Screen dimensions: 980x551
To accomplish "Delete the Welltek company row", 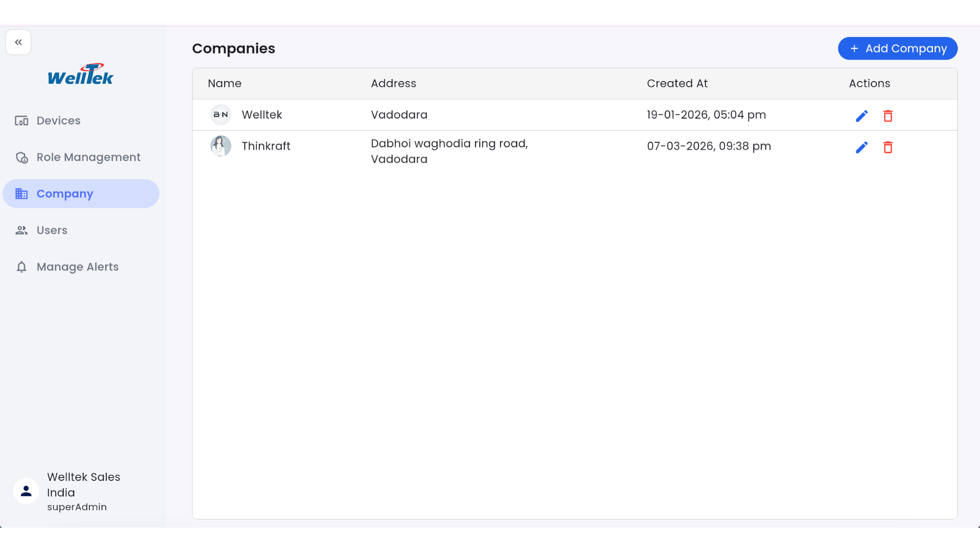I will 888,116.
